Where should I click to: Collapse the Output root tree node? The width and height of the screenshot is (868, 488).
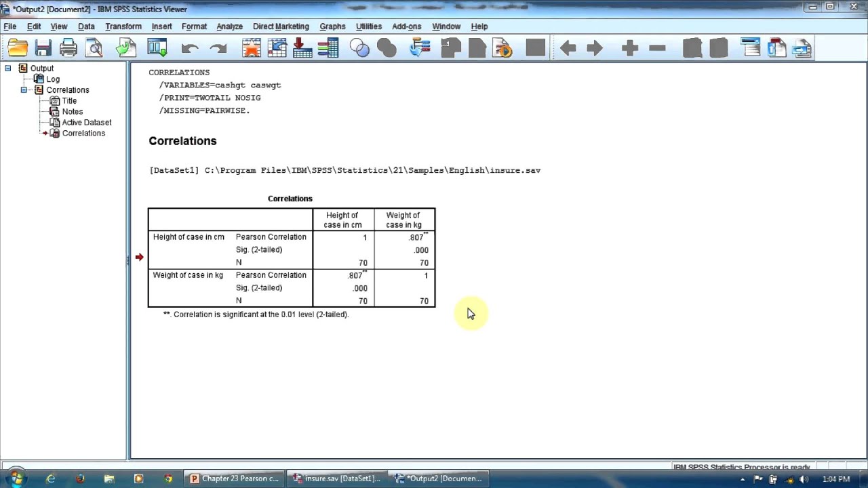8,68
